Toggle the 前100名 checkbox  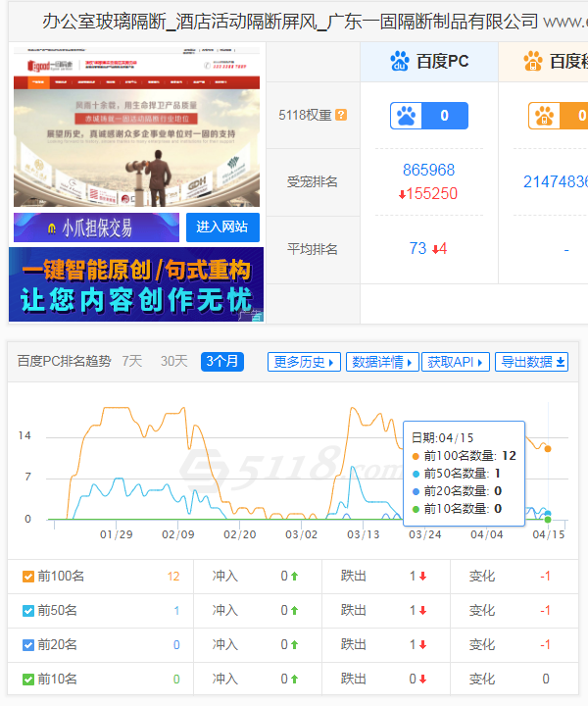[27, 577]
